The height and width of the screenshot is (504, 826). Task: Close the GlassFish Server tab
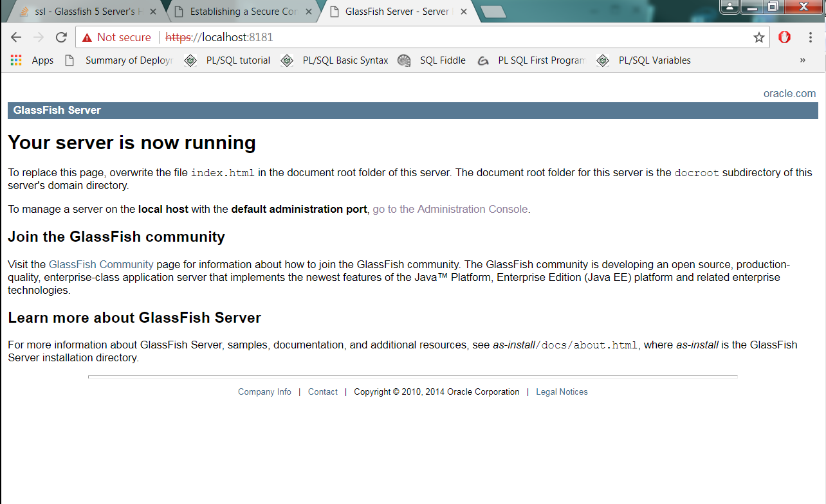pyautogui.click(x=464, y=12)
